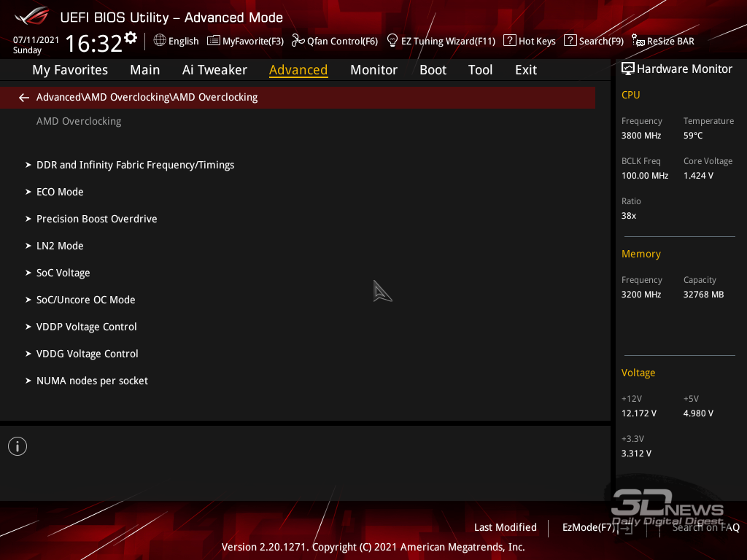
Task: Click the CPU temperature value 59°C
Action: coord(693,135)
